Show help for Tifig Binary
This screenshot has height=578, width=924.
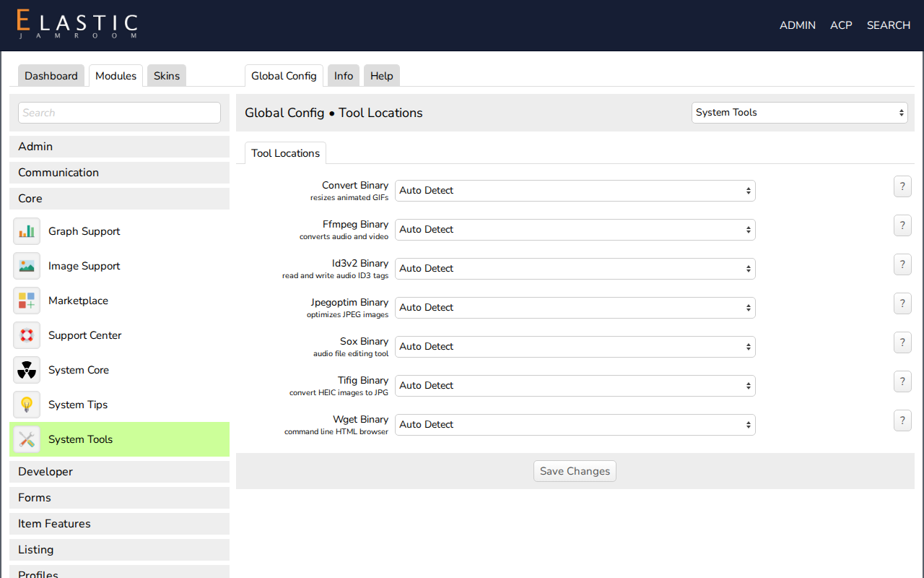[902, 381]
